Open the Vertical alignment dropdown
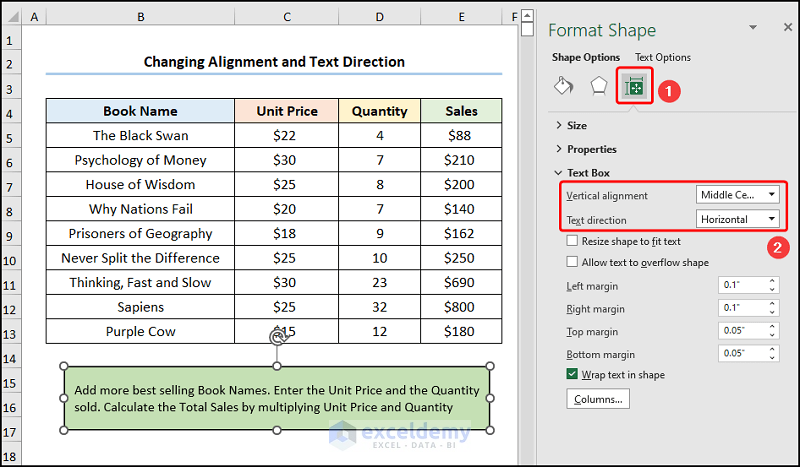 738,194
